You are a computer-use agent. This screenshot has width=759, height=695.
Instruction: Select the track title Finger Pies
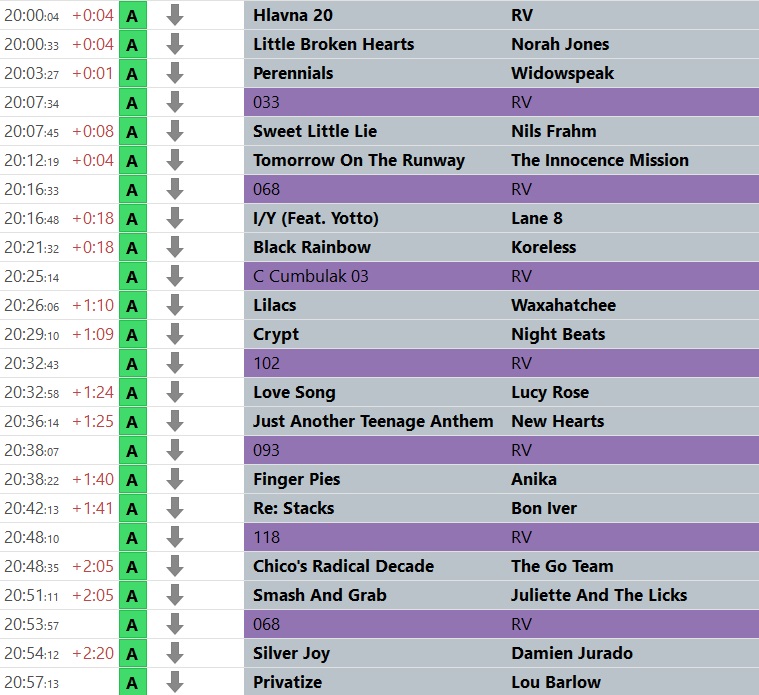(x=297, y=480)
